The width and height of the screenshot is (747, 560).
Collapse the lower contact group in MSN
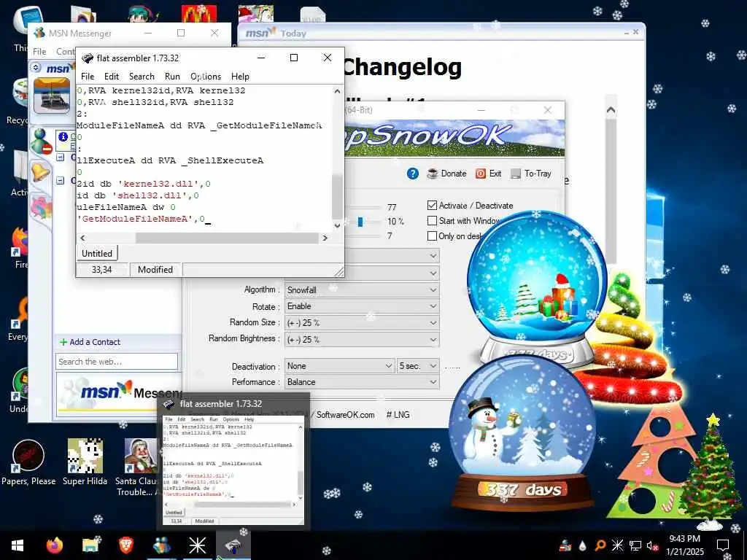tap(61, 181)
